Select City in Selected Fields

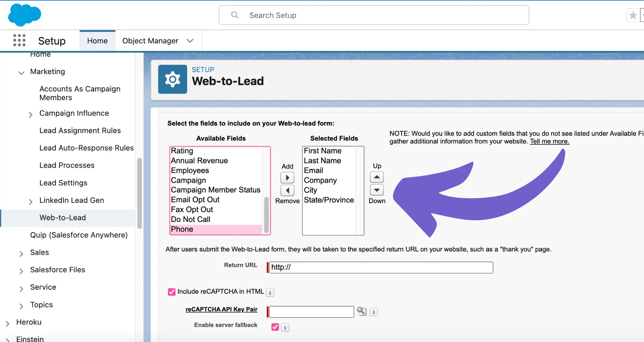pyautogui.click(x=310, y=190)
